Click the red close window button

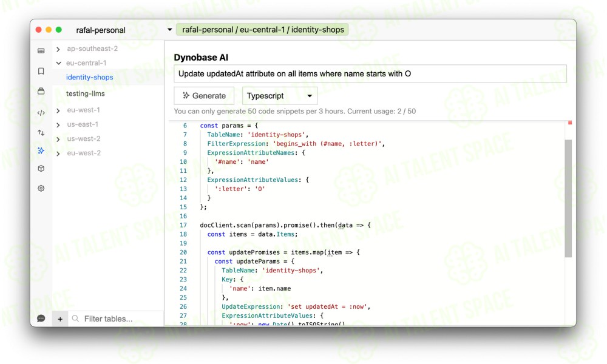click(x=39, y=30)
